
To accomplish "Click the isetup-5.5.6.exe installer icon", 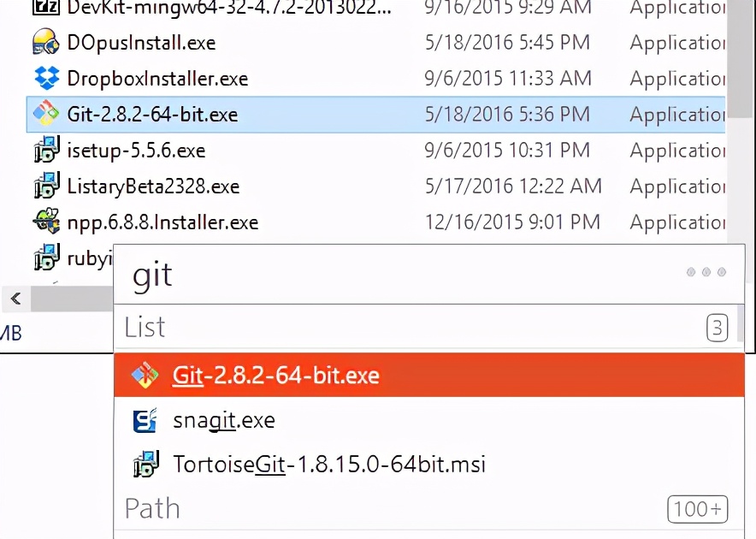I will (x=44, y=151).
